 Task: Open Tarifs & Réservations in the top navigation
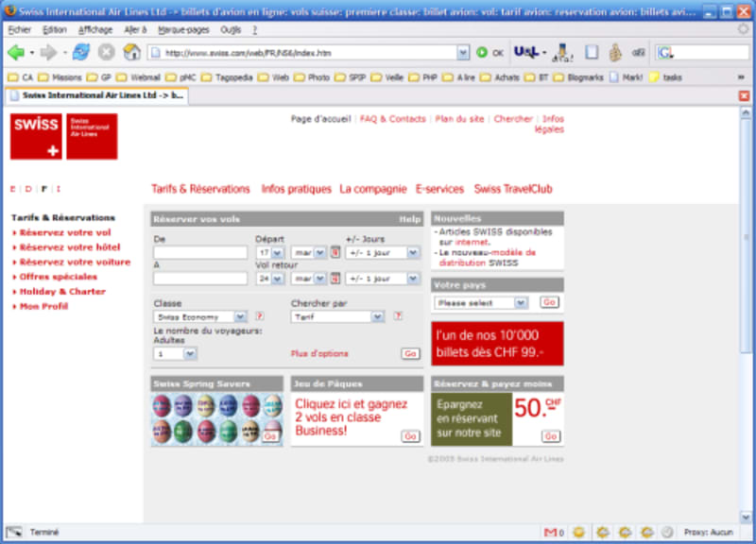point(200,189)
